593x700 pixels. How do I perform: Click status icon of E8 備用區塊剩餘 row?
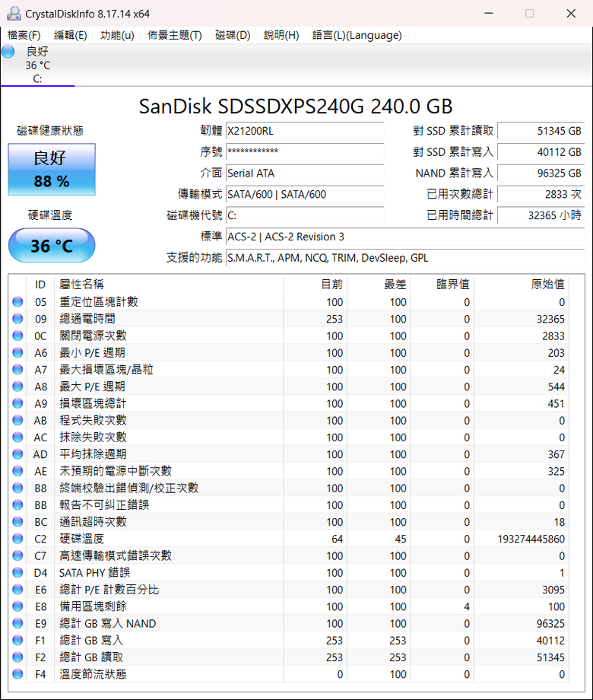(x=17, y=606)
